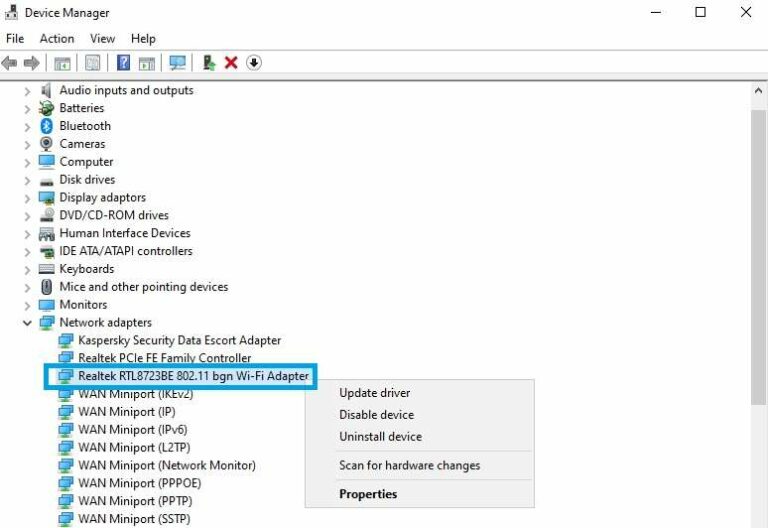Expand the Display adaptors node
This screenshot has height=528, width=768.
27,198
